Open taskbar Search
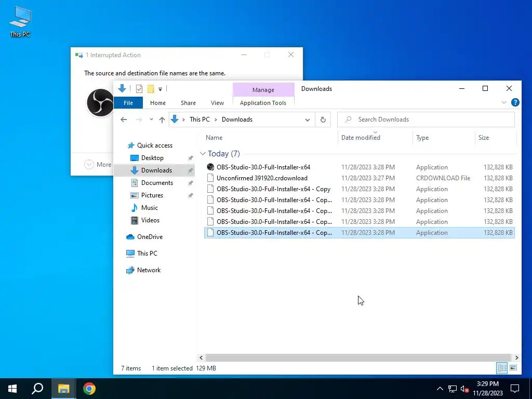The height and width of the screenshot is (399, 532). point(37,389)
